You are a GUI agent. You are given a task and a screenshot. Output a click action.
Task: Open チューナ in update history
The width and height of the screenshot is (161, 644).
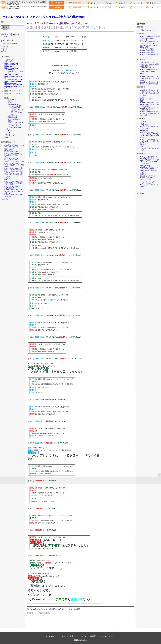pos(143,75)
